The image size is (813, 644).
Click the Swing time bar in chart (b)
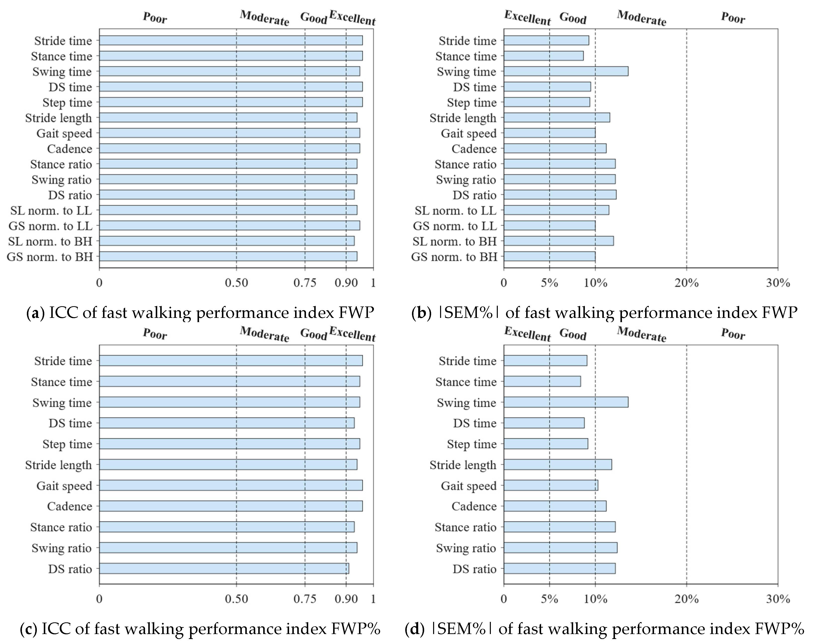point(566,71)
